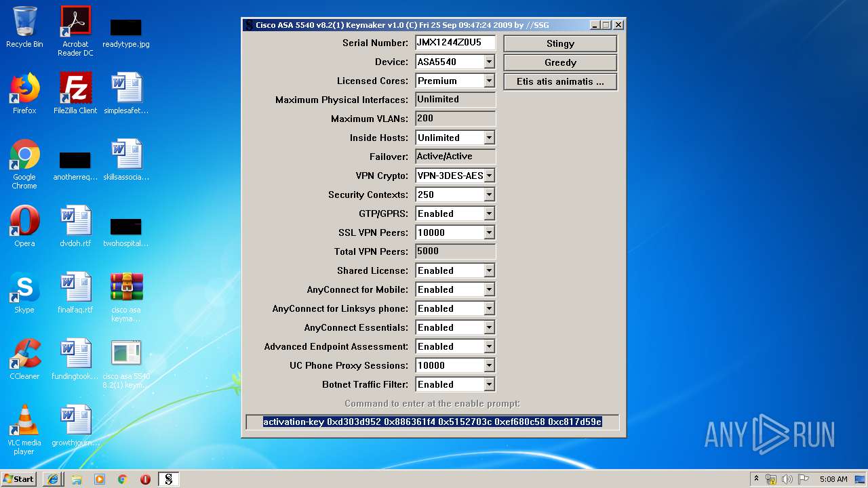Launch Acrobat Reader DC from desktop
This screenshot has width=868, height=488.
[x=75, y=31]
